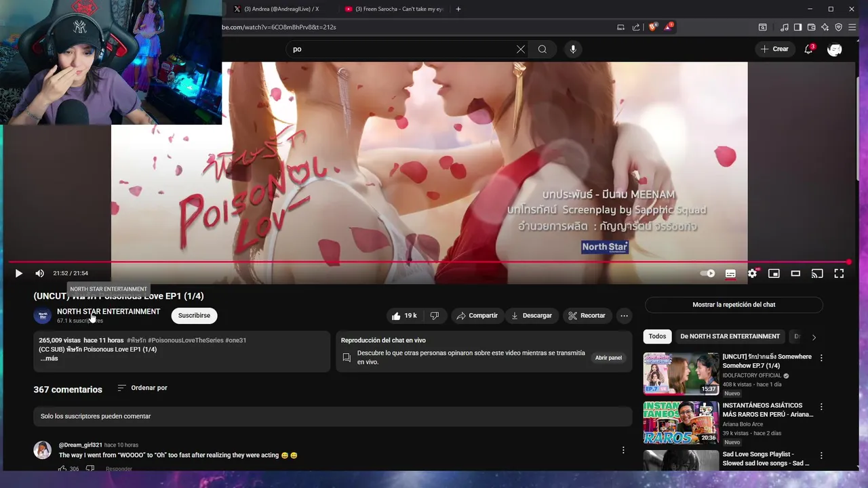Open the IDOLFACTORY OFFICIAL channel link

point(752,375)
